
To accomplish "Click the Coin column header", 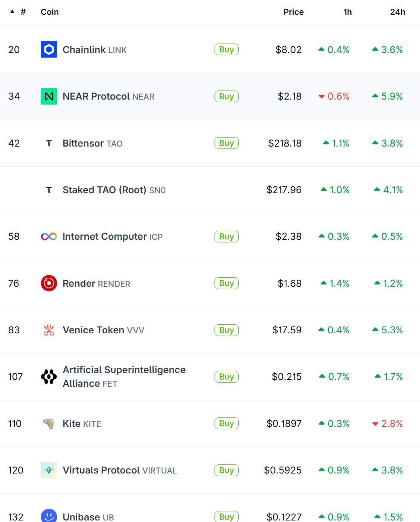I will coord(50,12).
